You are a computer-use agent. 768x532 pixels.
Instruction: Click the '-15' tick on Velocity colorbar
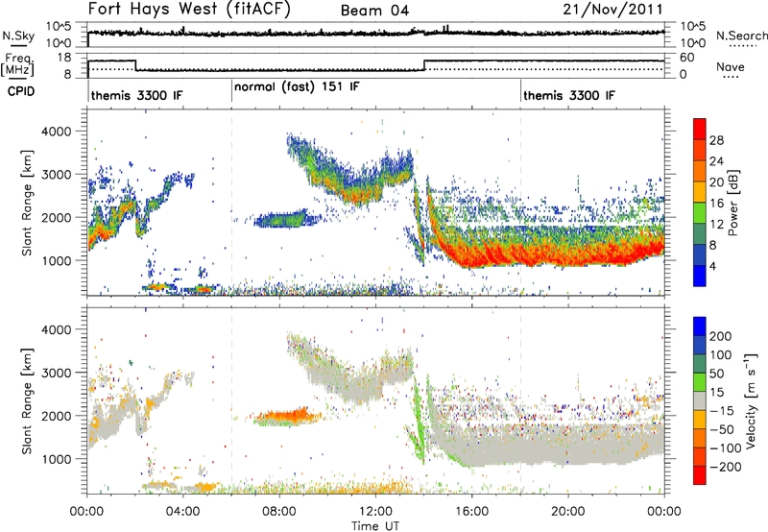pyautogui.click(x=722, y=410)
